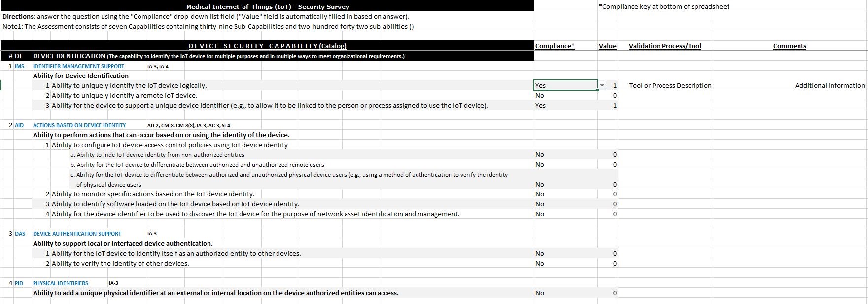Select the compliance key note cell
The width and height of the screenshot is (868, 304).
[x=663, y=7]
